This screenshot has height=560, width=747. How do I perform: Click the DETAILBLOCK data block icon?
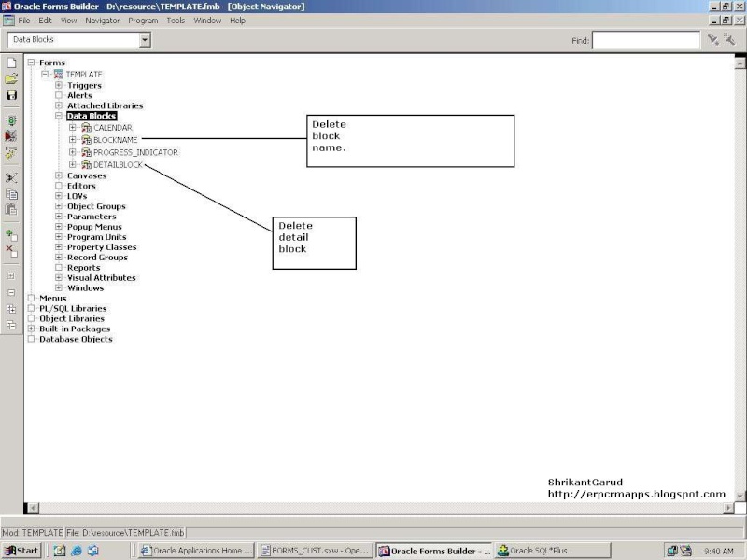86,165
